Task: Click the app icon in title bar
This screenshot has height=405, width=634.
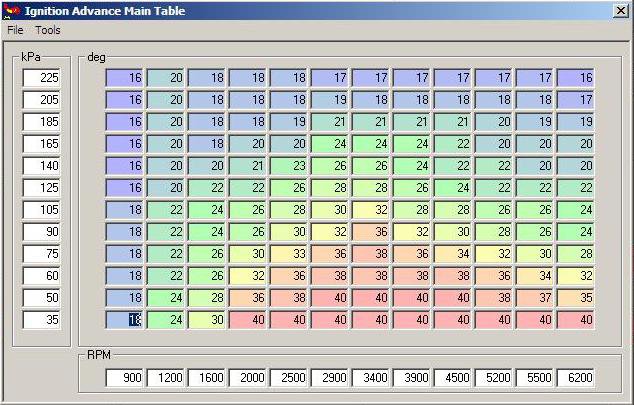Action: [x=11, y=10]
